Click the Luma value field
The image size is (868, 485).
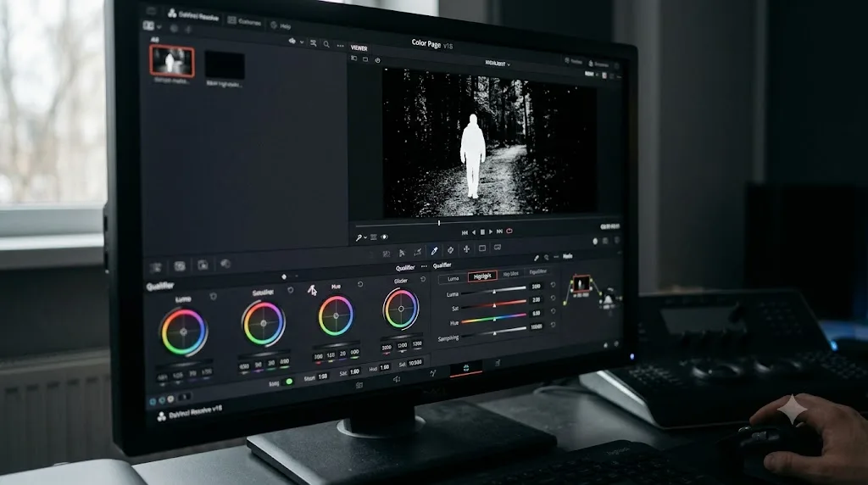[x=537, y=286]
